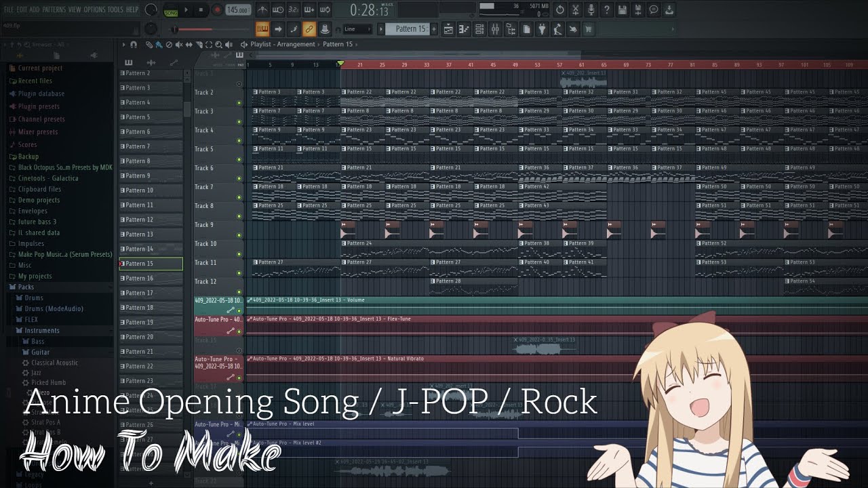Open the TOOLS menu
The width and height of the screenshot is (868, 488).
coord(116,9)
